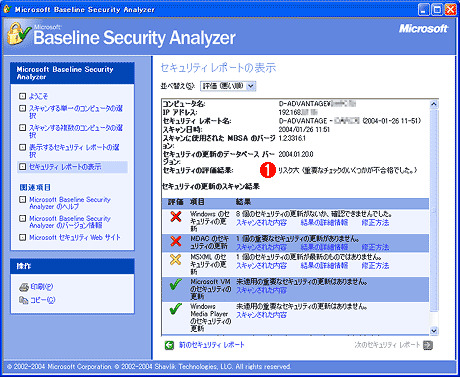Click the report scrollbar down arrow
Image resolution: width=460 pixels, height=377 pixels.
pyautogui.click(x=434, y=331)
